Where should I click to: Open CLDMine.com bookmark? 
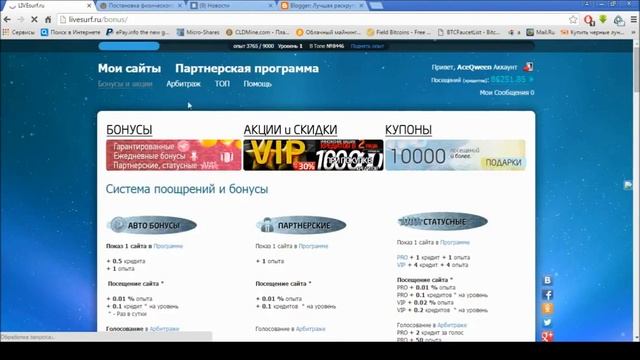pyautogui.click(x=257, y=32)
